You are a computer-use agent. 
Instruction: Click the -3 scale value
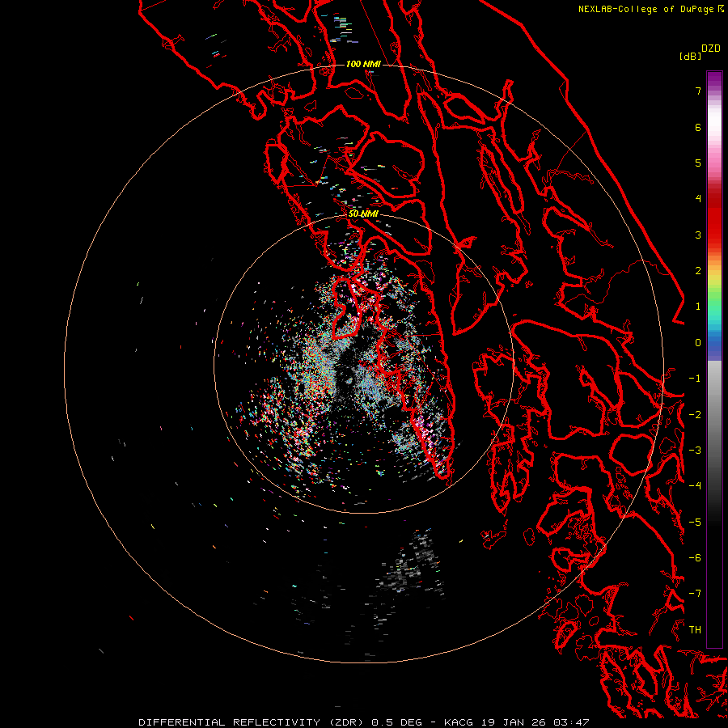pos(695,451)
